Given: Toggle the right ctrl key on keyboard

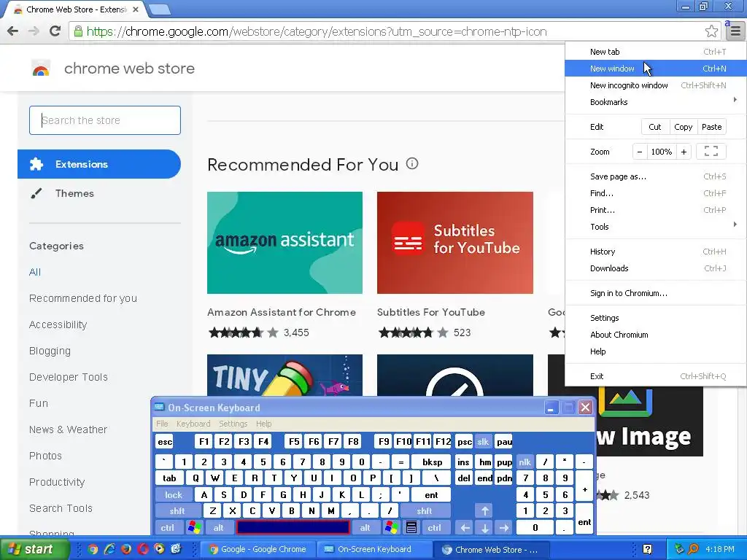Looking at the screenshot, I should click(435, 528).
